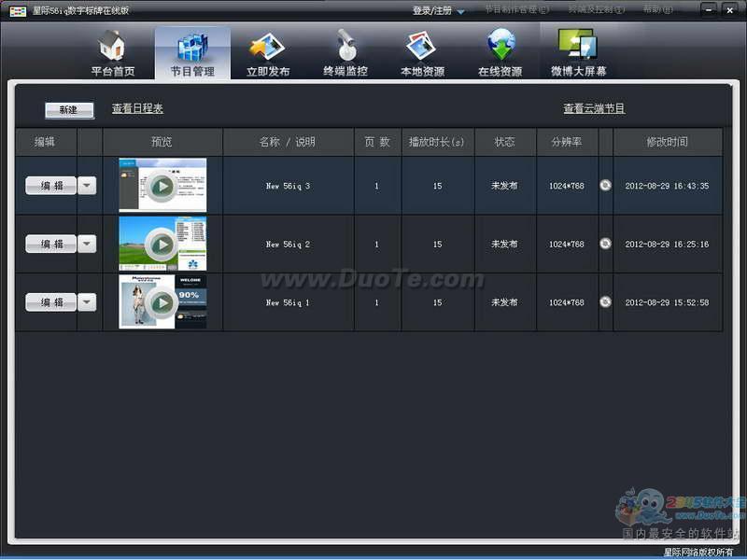Click the round icon in New 56iq 1 row

click(x=605, y=301)
